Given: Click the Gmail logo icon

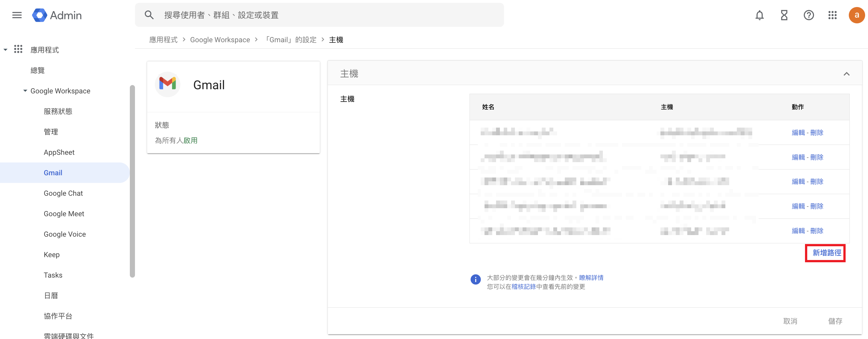Looking at the screenshot, I should click(x=168, y=84).
